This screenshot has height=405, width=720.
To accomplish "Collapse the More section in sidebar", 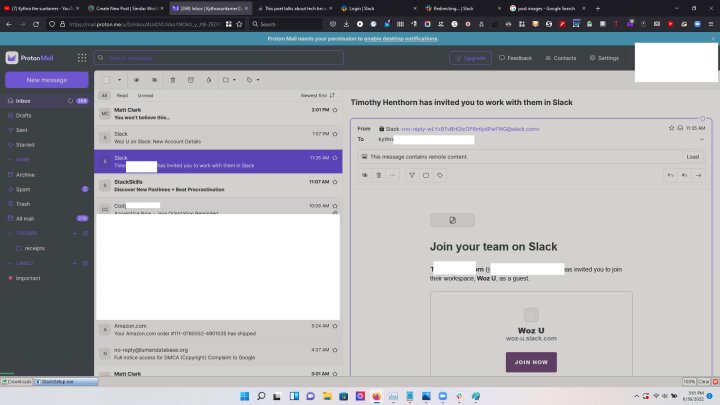I will point(19,160).
